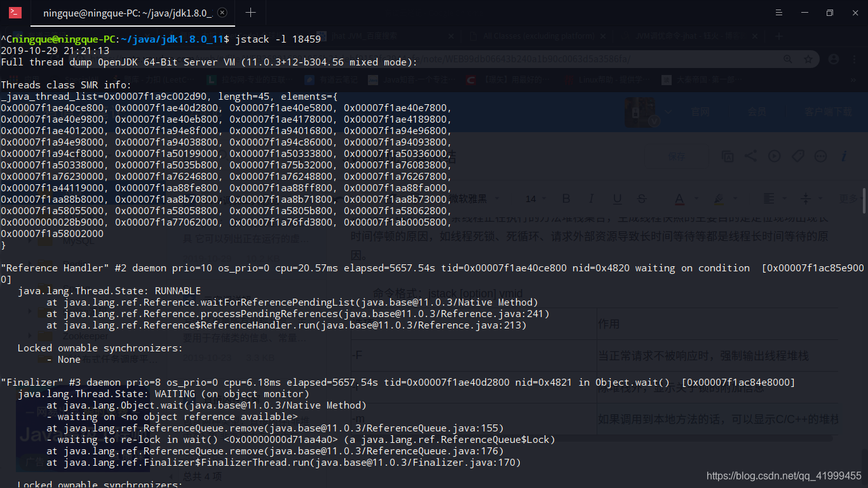Viewport: 868px width, 488px height.
Task: Click the 保存 button in the background note
Action: click(x=676, y=156)
